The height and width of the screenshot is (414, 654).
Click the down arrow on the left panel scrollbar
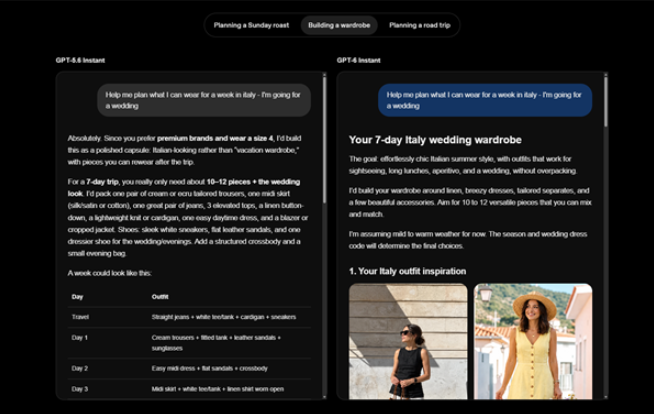[324, 396]
